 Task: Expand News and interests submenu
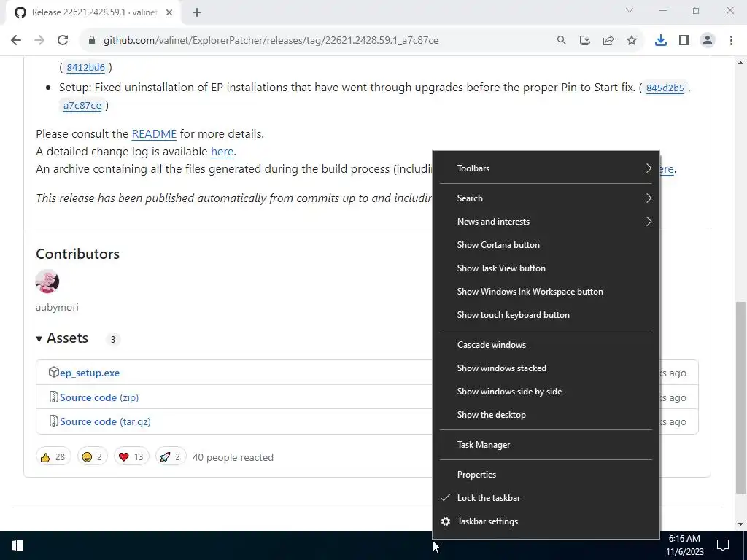(x=546, y=222)
